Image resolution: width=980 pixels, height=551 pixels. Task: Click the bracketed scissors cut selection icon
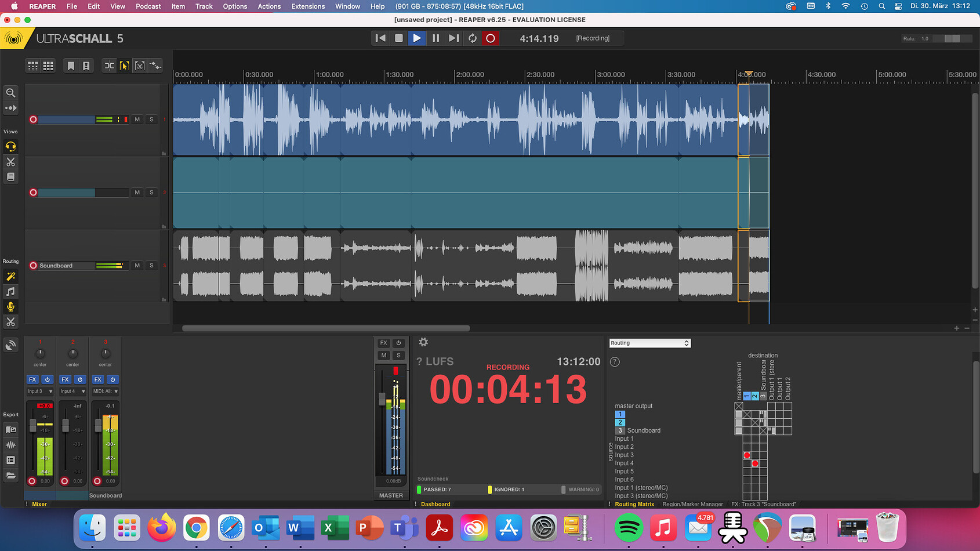(140, 66)
